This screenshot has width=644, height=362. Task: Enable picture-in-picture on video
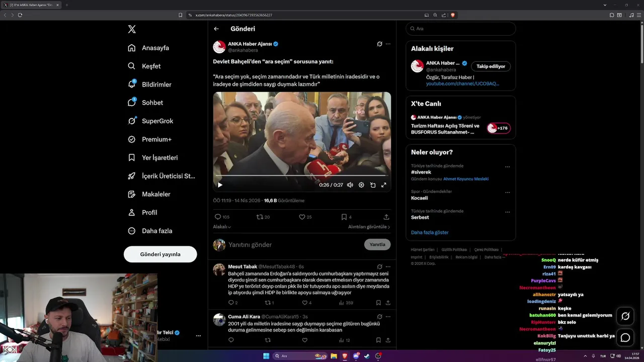(373, 185)
